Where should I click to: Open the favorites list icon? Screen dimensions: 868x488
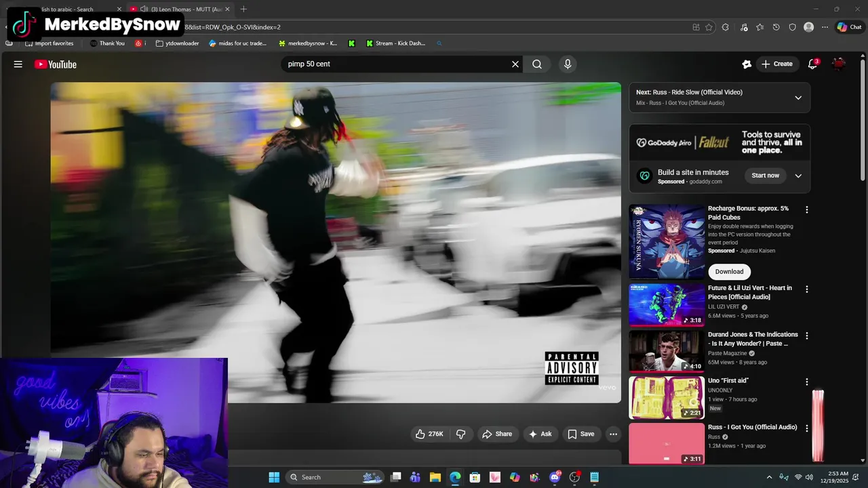point(760,27)
